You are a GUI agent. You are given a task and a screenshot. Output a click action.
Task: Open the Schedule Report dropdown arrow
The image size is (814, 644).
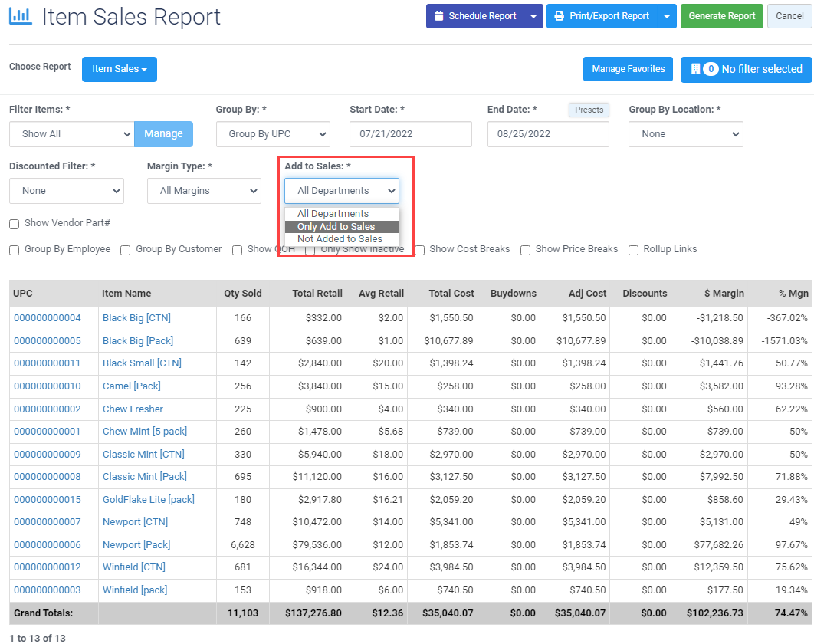pos(533,16)
